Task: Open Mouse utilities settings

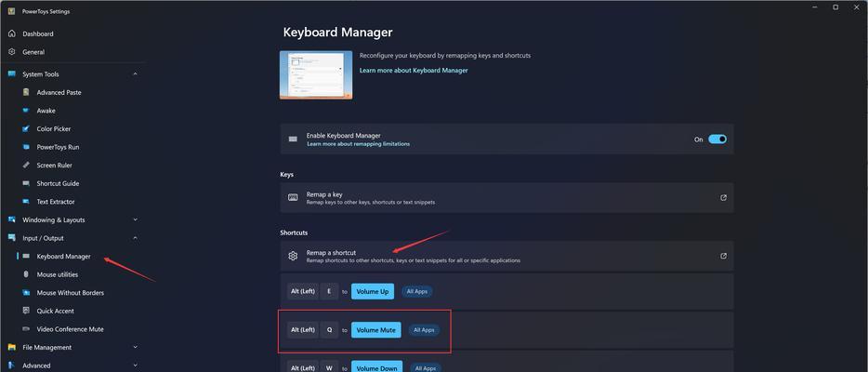Action: (x=57, y=274)
